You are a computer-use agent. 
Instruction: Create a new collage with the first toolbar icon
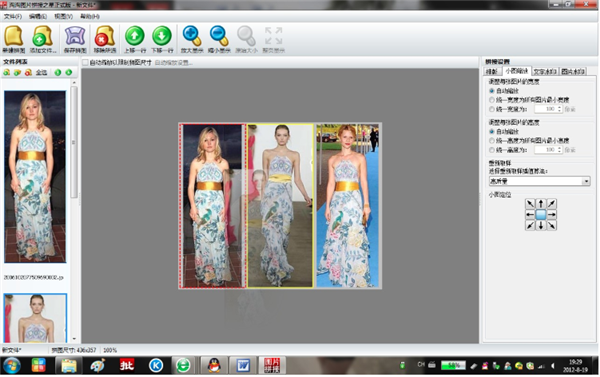tap(14, 39)
